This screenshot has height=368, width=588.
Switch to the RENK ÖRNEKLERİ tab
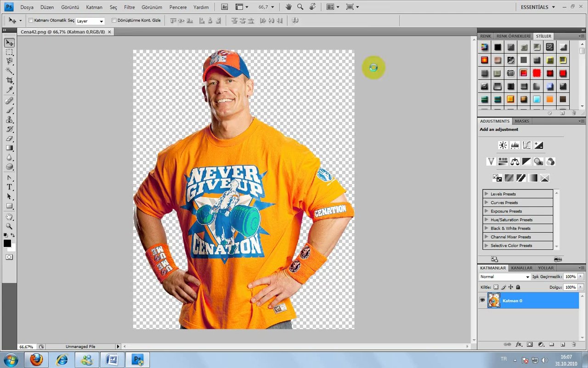(x=513, y=36)
